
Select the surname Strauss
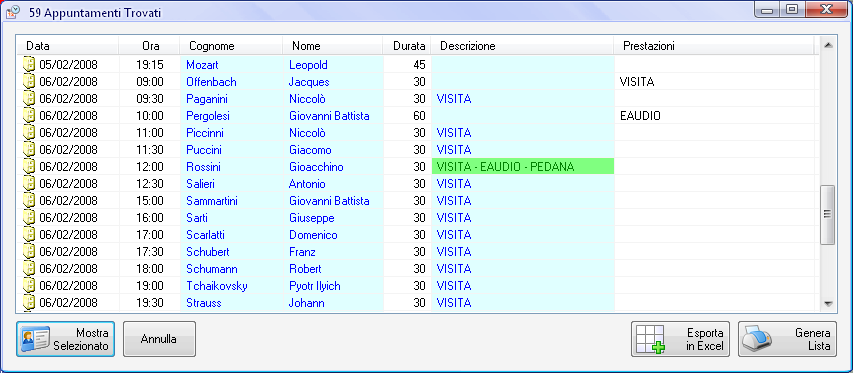point(203,303)
